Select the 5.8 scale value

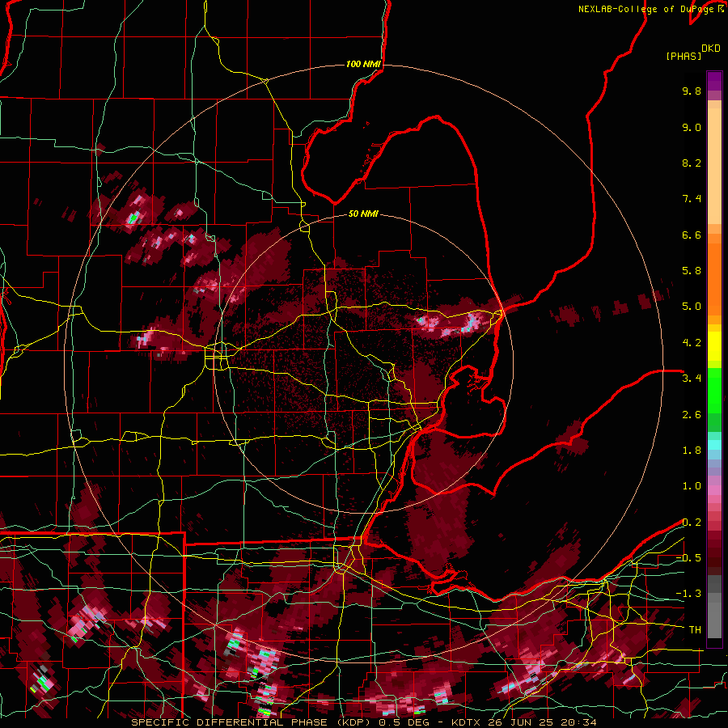click(692, 271)
